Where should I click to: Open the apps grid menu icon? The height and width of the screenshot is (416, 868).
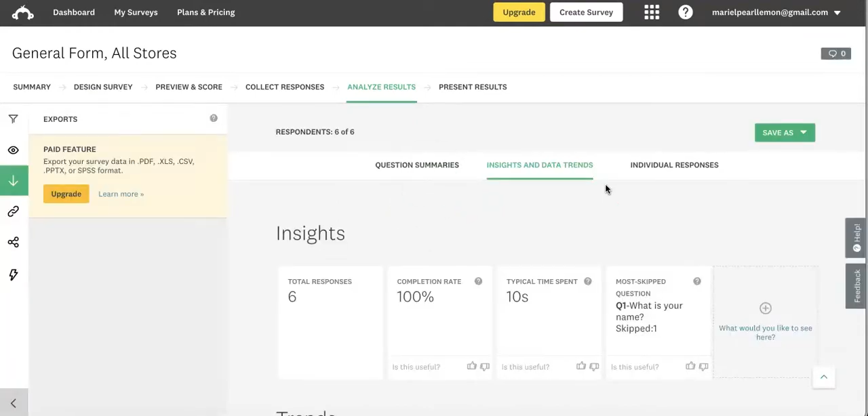point(652,12)
